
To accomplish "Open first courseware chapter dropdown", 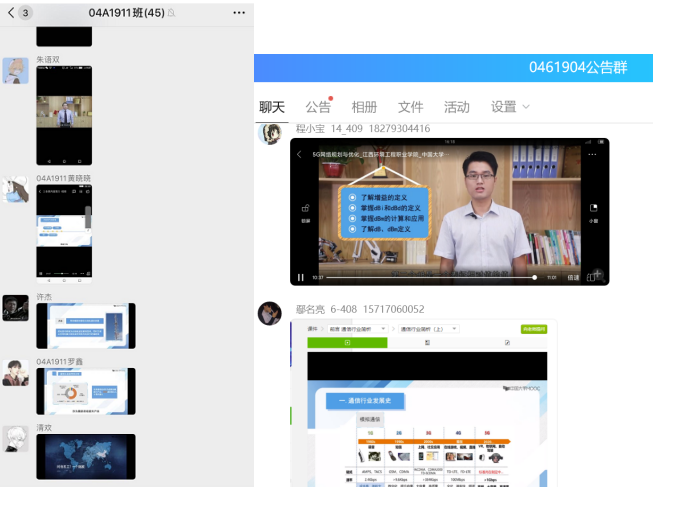I will point(357,329).
